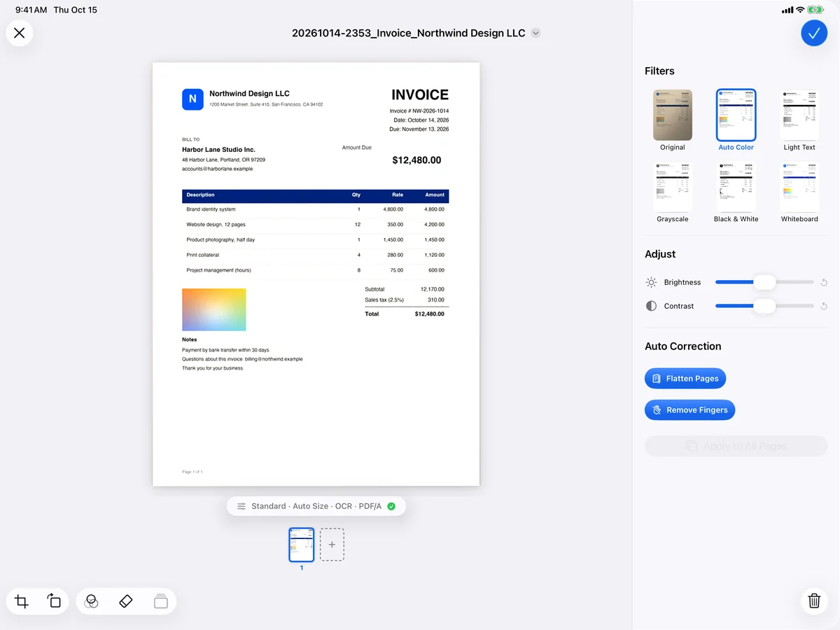The width and height of the screenshot is (840, 630).
Task: Select the eraser tool
Action: pos(126,601)
